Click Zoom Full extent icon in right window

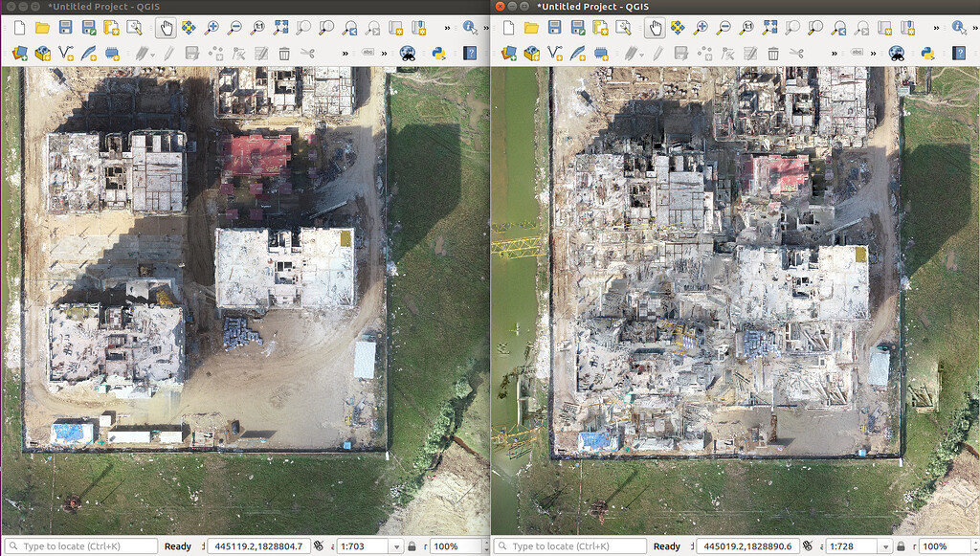770,28
